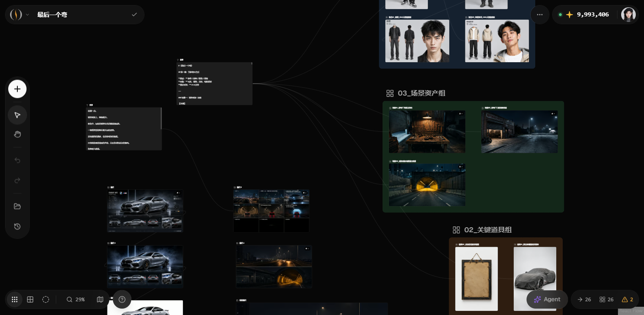This screenshot has width=644, height=315.
Task: Click the nodes count 26 grid indicator
Action: (x=607, y=299)
